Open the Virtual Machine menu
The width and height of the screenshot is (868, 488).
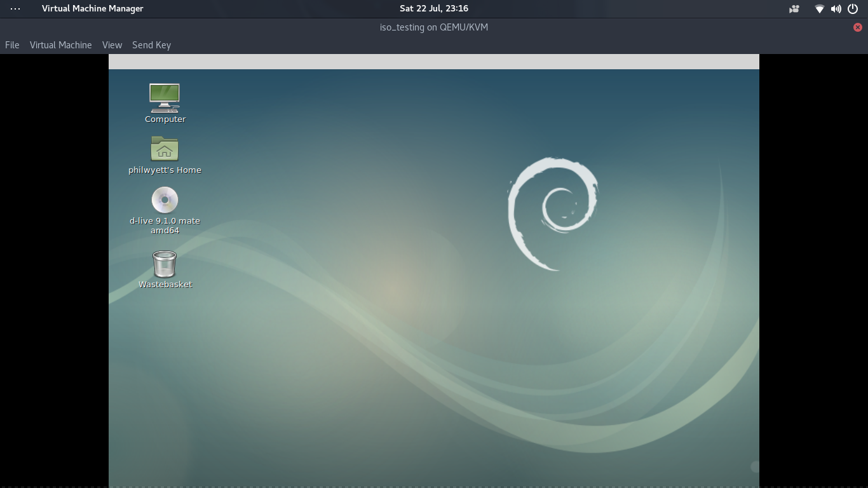click(61, 45)
